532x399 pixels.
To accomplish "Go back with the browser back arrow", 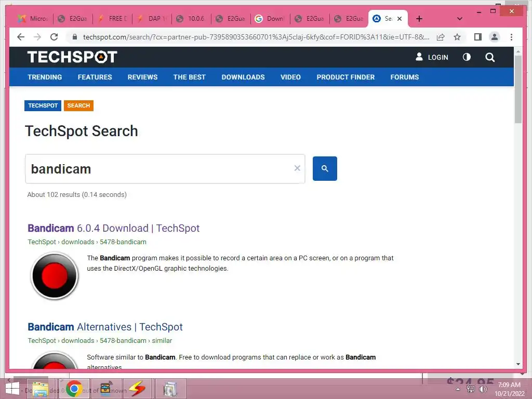I will [x=21, y=37].
